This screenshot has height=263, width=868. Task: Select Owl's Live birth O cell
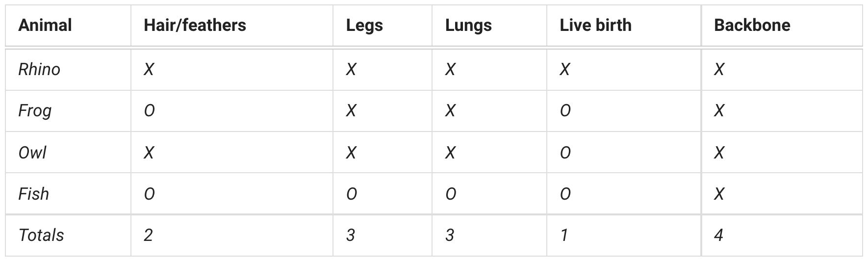coord(565,153)
